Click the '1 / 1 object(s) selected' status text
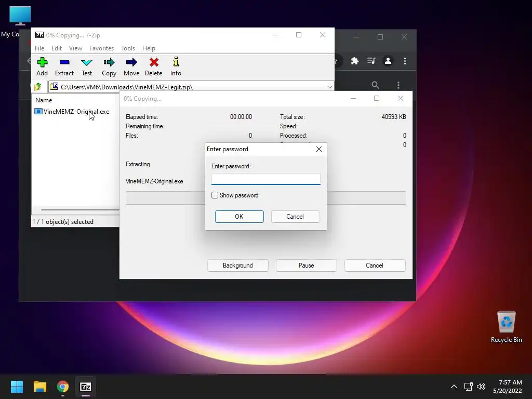 point(63,221)
